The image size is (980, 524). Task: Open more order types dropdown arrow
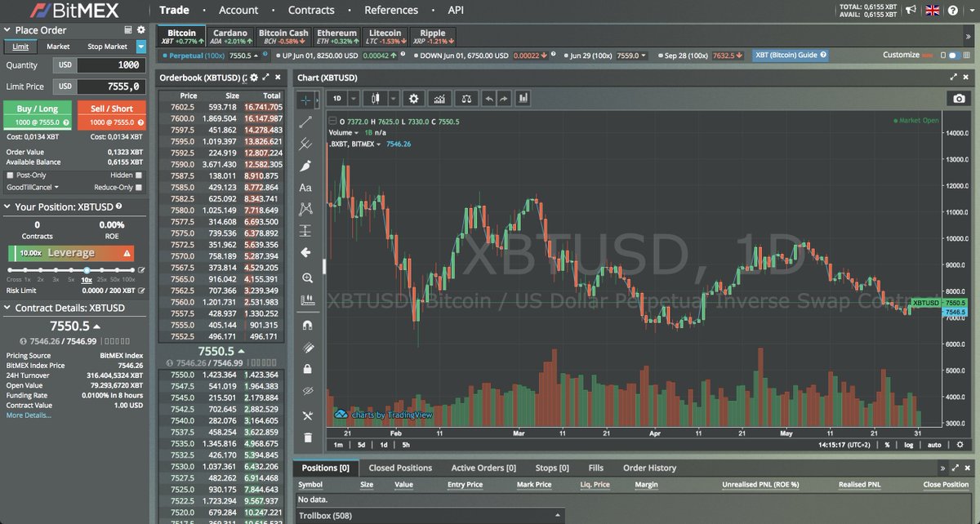click(140, 47)
